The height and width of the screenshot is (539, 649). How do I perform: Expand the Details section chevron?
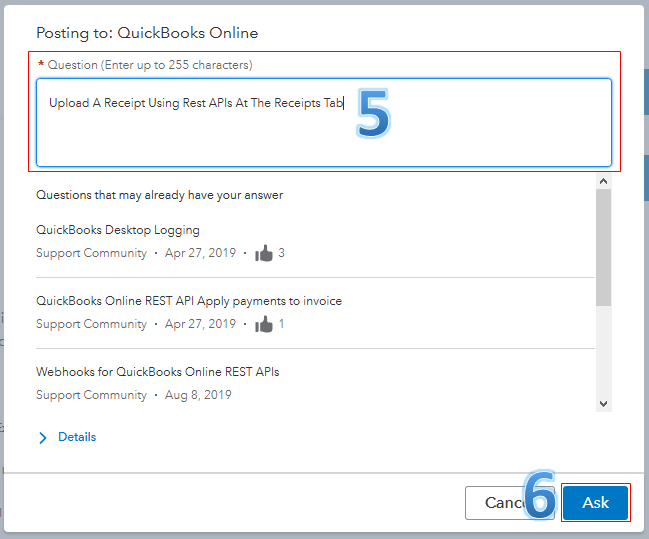pyautogui.click(x=43, y=438)
